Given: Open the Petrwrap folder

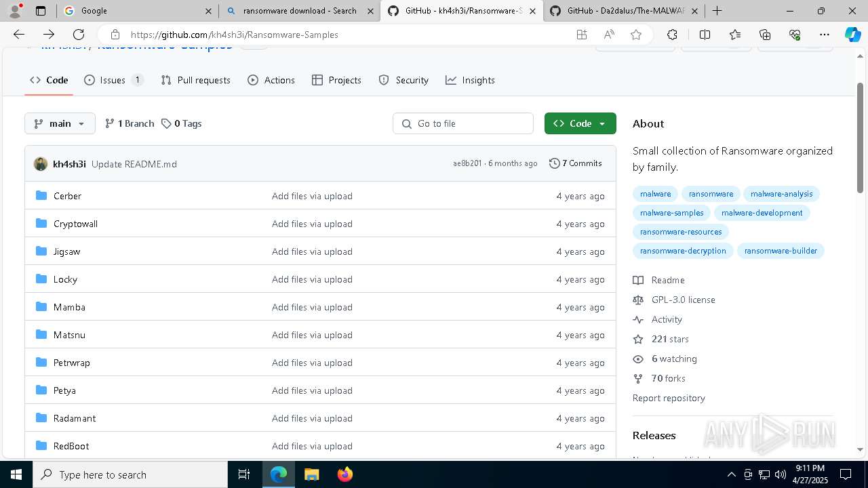Looking at the screenshot, I should tap(71, 363).
